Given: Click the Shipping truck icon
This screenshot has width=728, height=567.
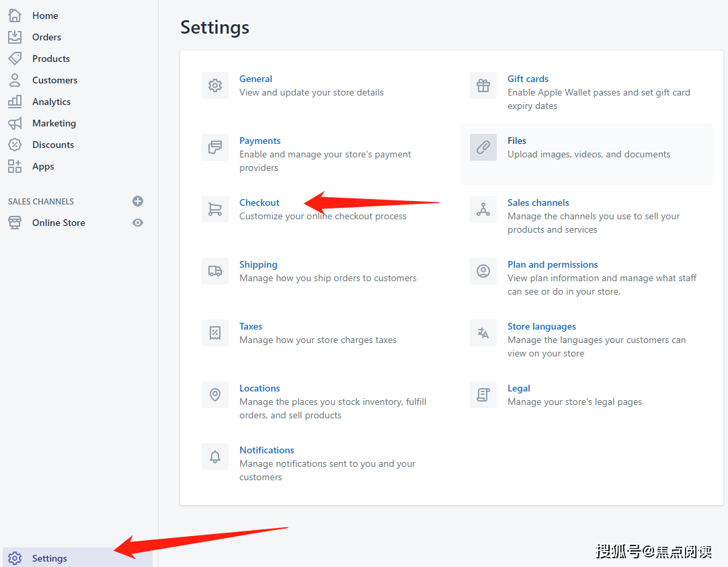Looking at the screenshot, I should click(x=215, y=271).
